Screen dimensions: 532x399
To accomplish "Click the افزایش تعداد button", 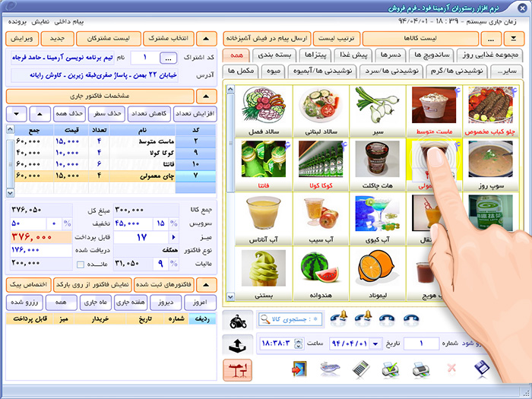I will 195,114.
